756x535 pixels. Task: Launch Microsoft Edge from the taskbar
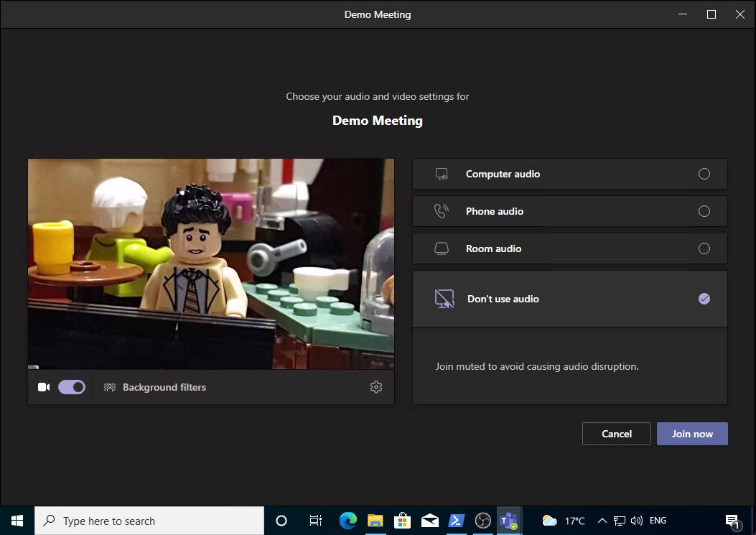[348, 521]
